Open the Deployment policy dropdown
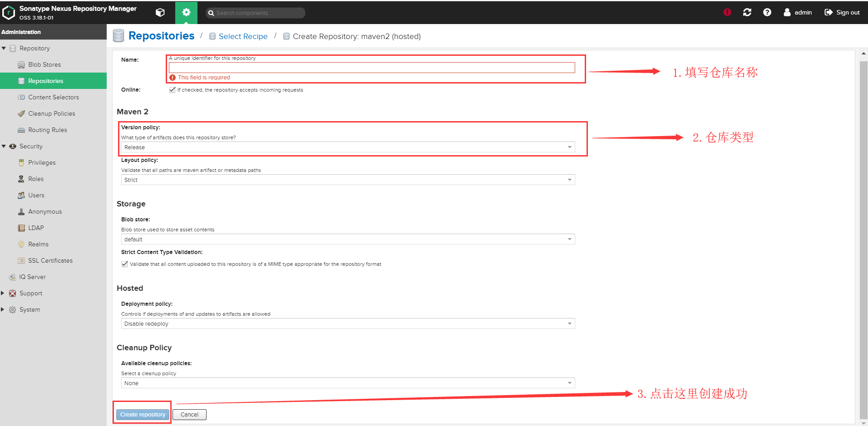The image size is (868, 426). click(x=348, y=323)
